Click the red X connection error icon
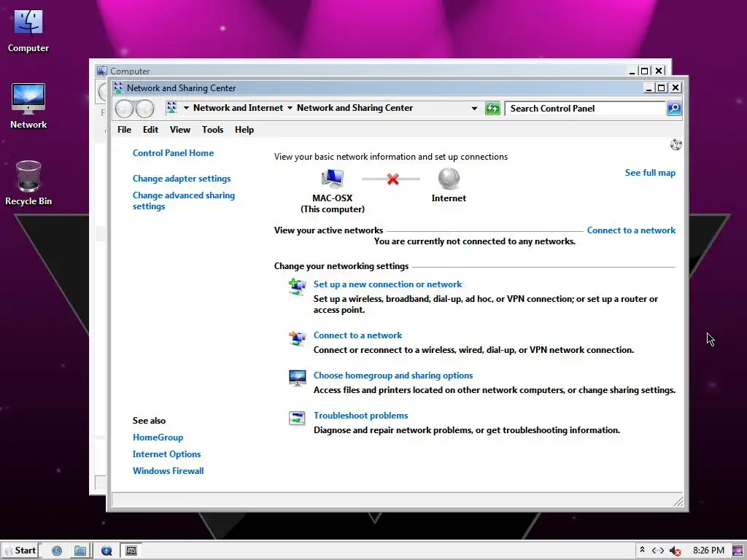This screenshot has width=747, height=560. point(392,179)
